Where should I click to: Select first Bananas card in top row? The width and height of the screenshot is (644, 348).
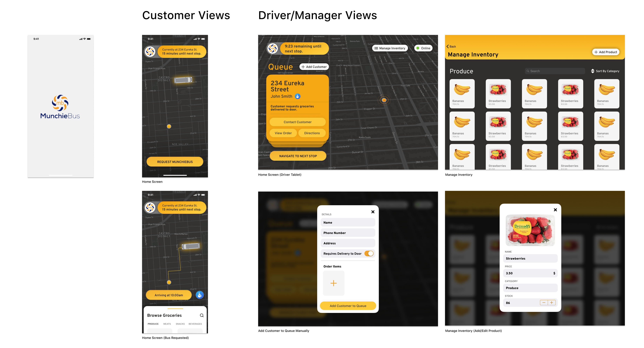pos(462,94)
